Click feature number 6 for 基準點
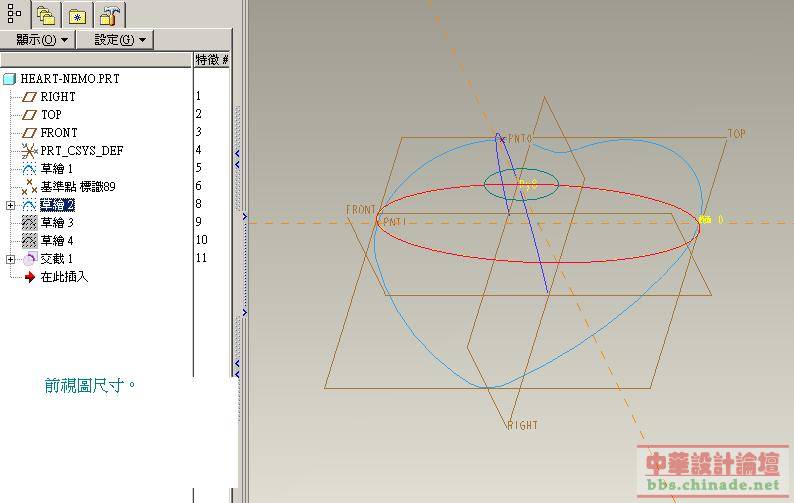This screenshot has width=794, height=503. coord(198,186)
